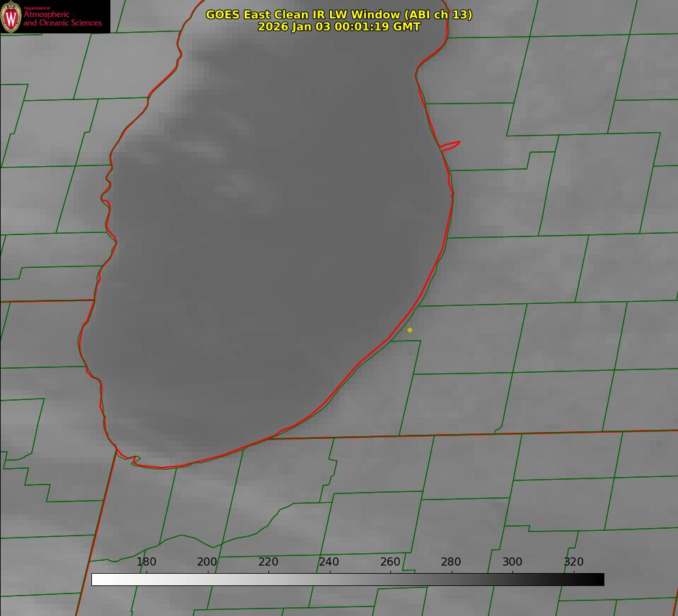Click the center of the dark lake
Viewport: 678px width, 616px height.
coord(273,252)
